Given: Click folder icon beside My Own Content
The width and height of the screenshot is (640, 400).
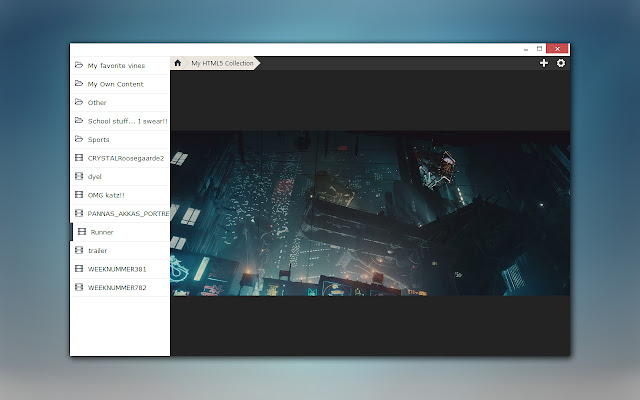Looking at the screenshot, I should (x=79, y=83).
